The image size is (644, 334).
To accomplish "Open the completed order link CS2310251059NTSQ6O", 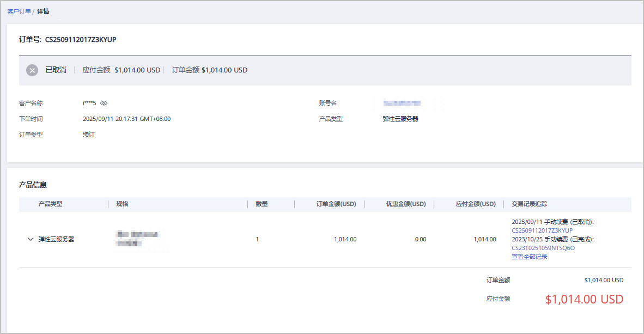I will [543, 248].
